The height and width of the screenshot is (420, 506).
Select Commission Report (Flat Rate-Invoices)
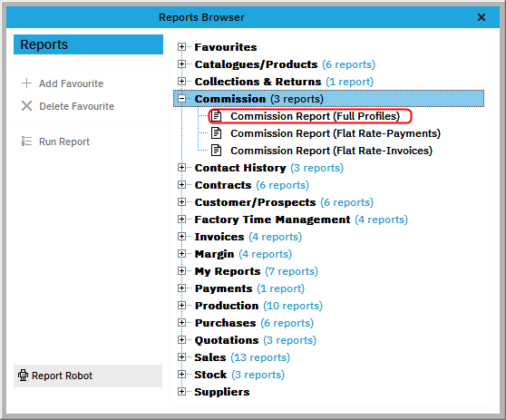[x=331, y=151]
